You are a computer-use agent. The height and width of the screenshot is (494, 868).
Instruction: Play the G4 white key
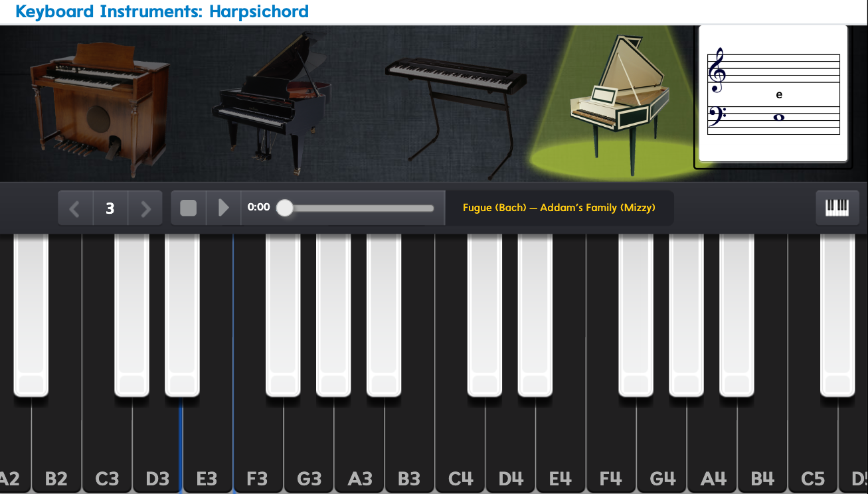pos(662,445)
